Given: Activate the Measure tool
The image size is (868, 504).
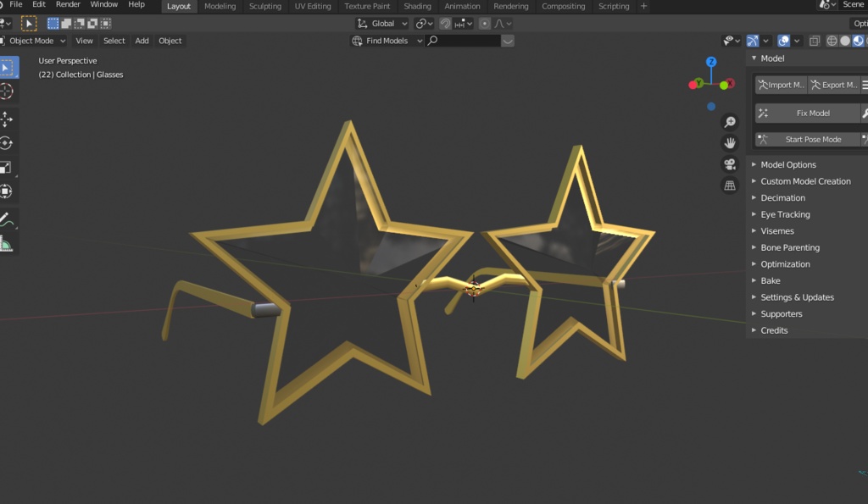Looking at the screenshot, I should point(8,244).
